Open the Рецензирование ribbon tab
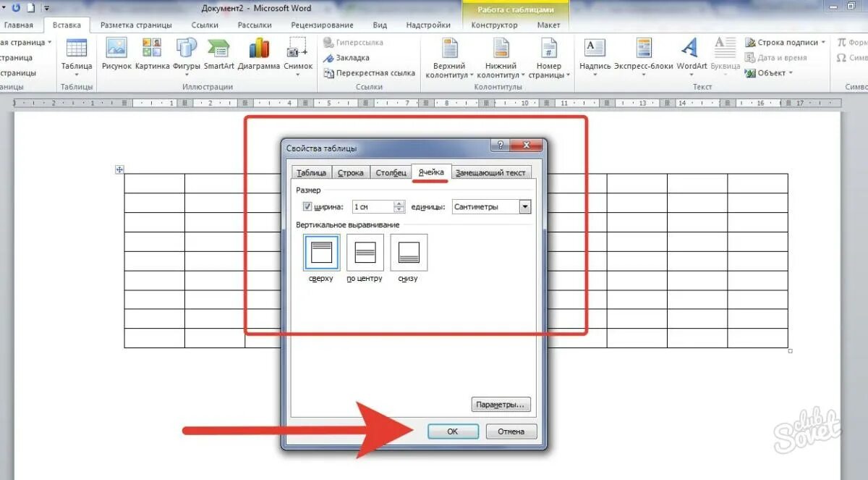868x480 pixels. click(323, 25)
